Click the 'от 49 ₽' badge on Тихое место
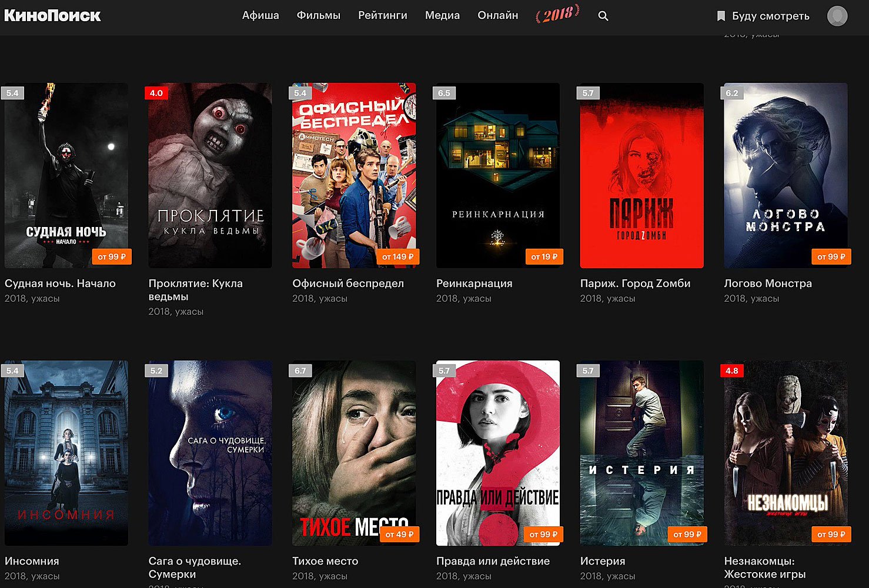869x588 pixels. (x=399, y=534)
